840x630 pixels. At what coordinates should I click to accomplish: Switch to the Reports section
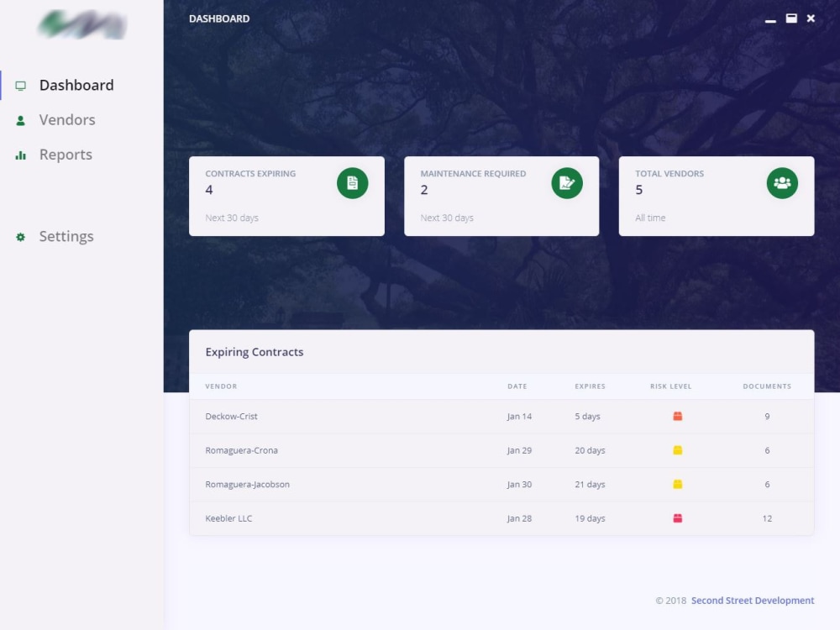(x=66, y=155)
